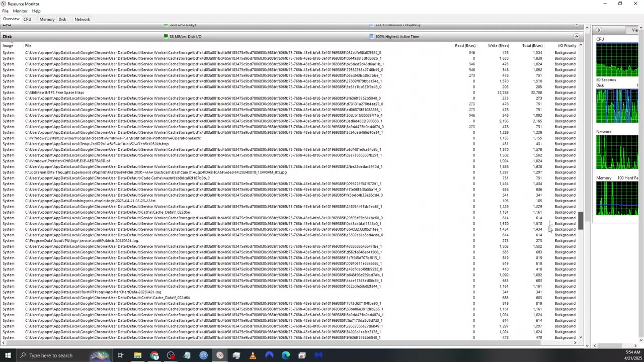Image resolution: width=644 pixels, height=362 pixels.
Task: Sort by Read (B/sec) column header
Action: (465, 46)
